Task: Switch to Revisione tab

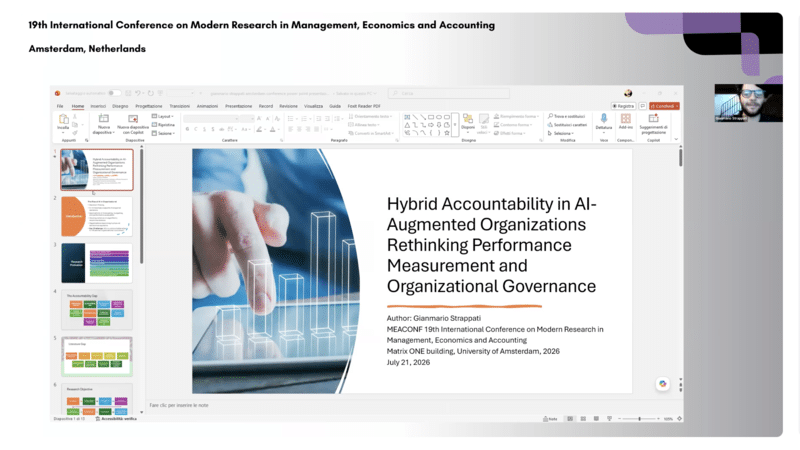Action: click(288, 106)
